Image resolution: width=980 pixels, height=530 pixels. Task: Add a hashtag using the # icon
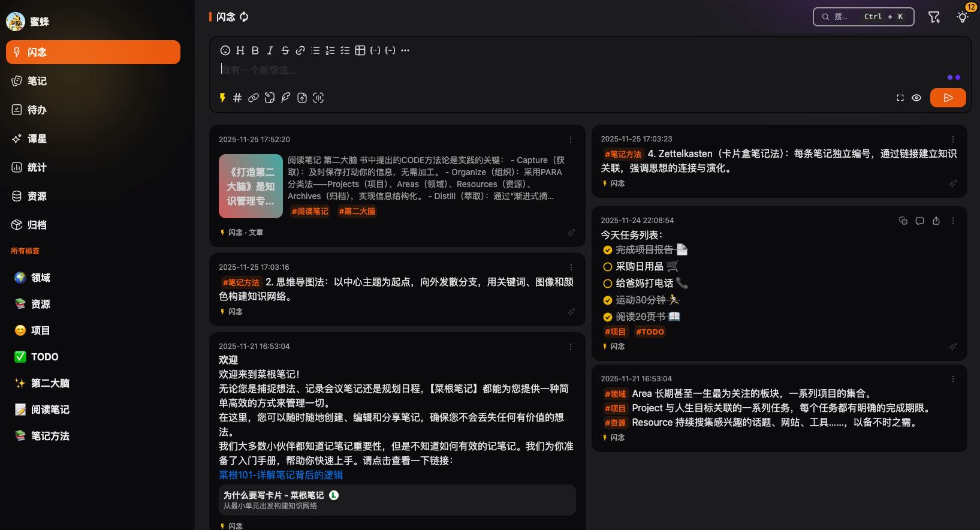237,98
